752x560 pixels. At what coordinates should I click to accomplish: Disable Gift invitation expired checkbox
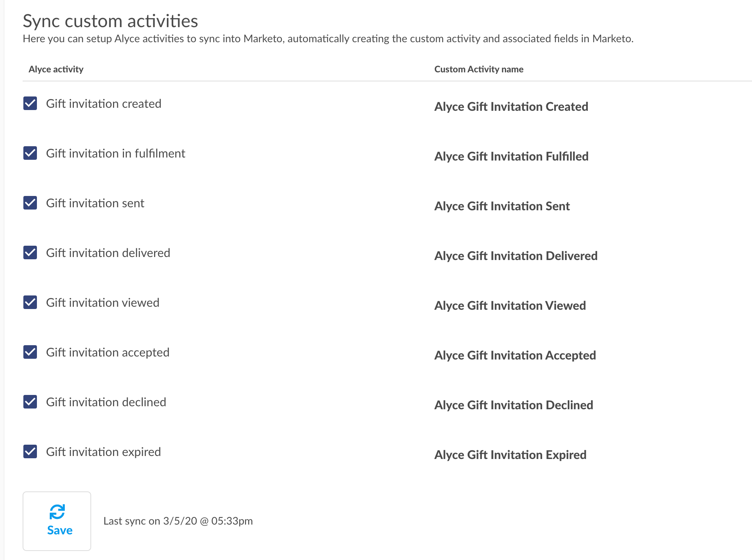pos(30,451)
